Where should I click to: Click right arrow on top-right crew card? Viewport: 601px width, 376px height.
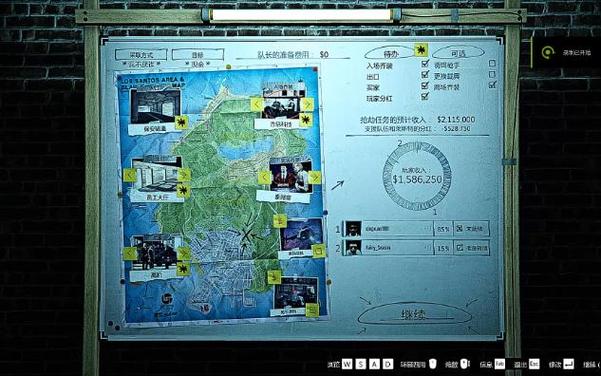[x=307, y=104]
